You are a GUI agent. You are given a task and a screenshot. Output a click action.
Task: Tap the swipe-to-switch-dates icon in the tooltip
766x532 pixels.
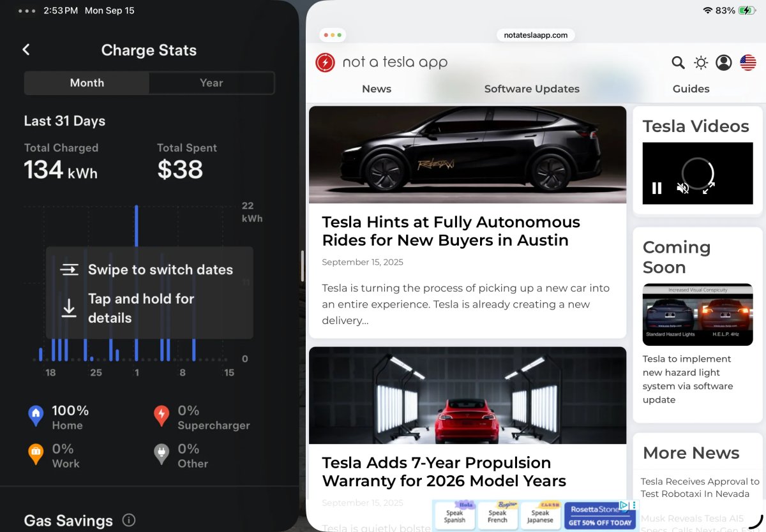tap(69, 270)
